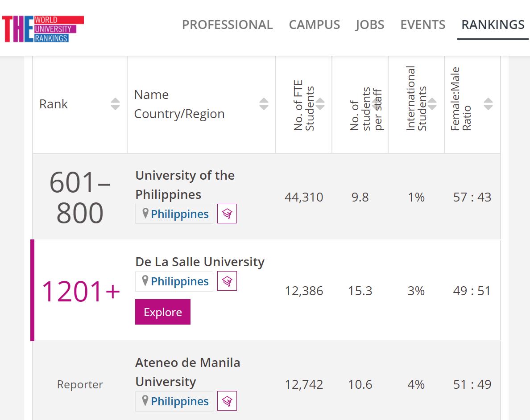Open University of the Philippines link
The height and width of the screenshot is (420, 530).
[x=185, y=185]
